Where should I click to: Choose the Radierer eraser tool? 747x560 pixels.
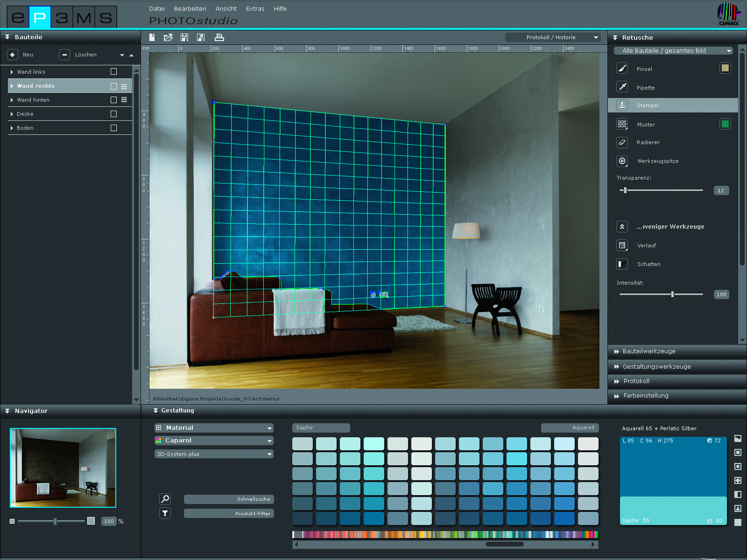(x=622, y=142)
